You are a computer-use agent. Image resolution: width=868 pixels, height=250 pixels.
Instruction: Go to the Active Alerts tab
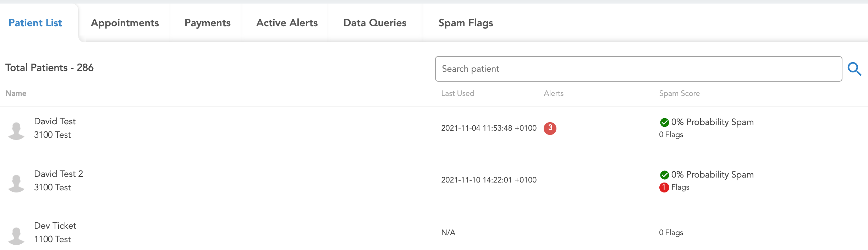[287, 23]
